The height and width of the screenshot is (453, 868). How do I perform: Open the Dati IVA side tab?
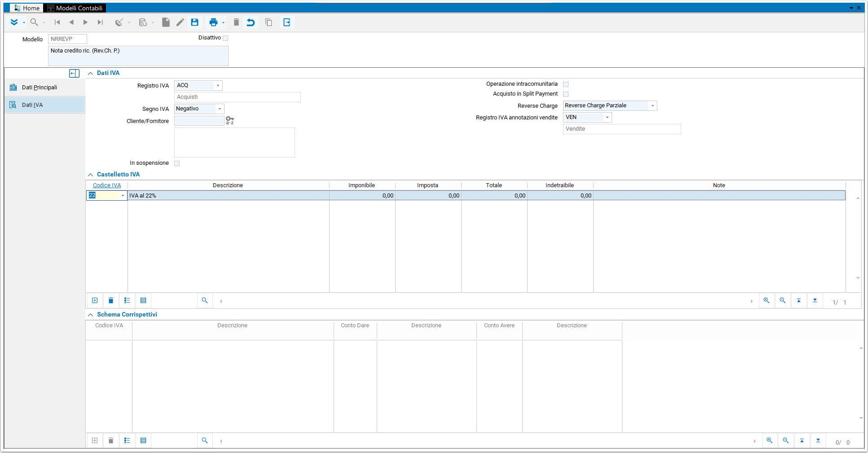tap(45, 105)
